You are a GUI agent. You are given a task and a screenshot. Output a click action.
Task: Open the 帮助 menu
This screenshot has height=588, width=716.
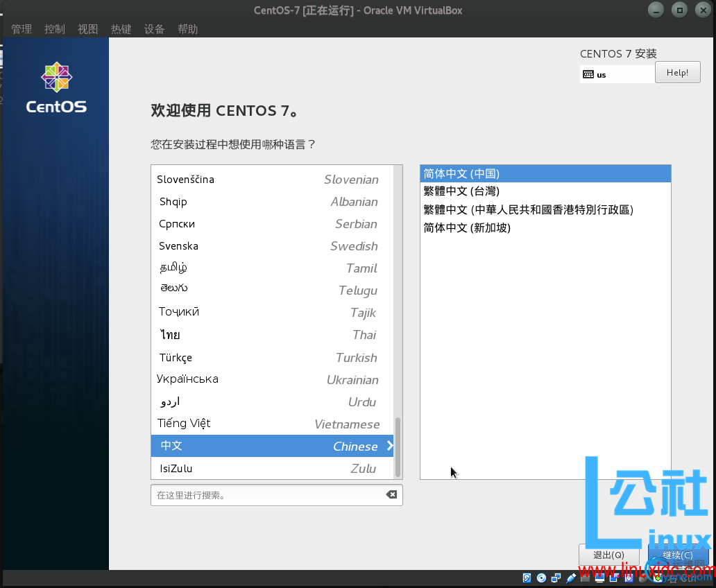(x=188, y=29)
